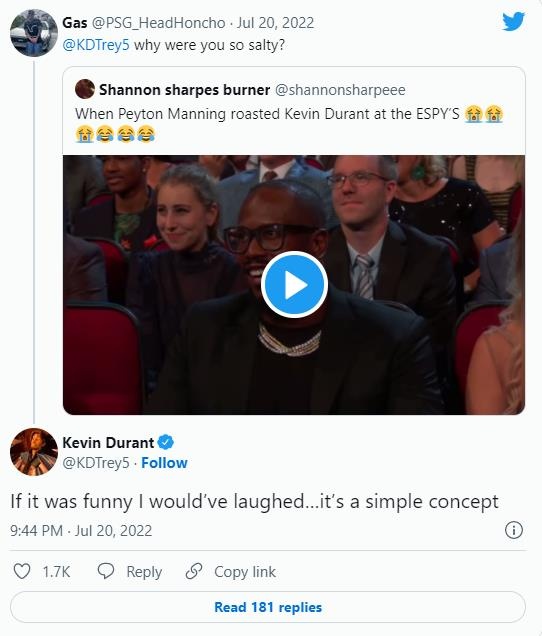Click the Kevin Durant display name

click(108, 442)
